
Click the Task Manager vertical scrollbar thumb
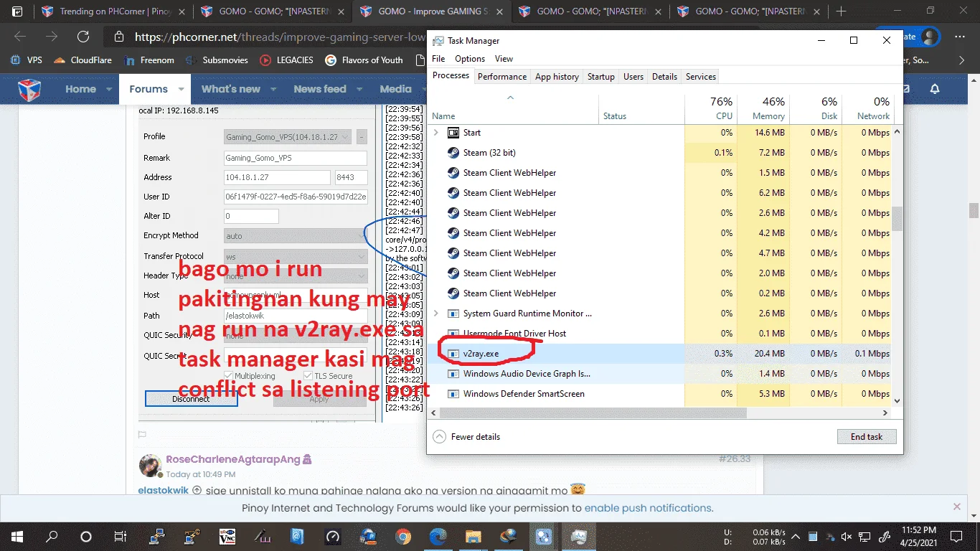pos(897,220)
